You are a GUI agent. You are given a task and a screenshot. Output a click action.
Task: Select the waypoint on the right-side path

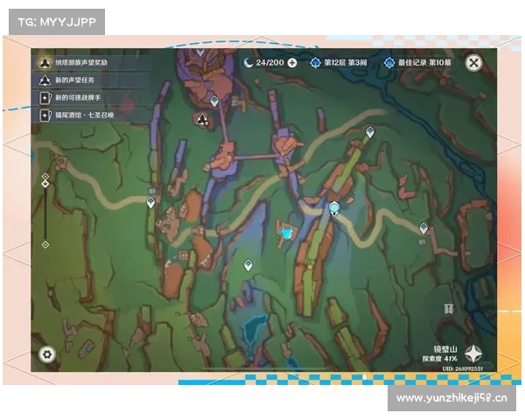(423, 228)
